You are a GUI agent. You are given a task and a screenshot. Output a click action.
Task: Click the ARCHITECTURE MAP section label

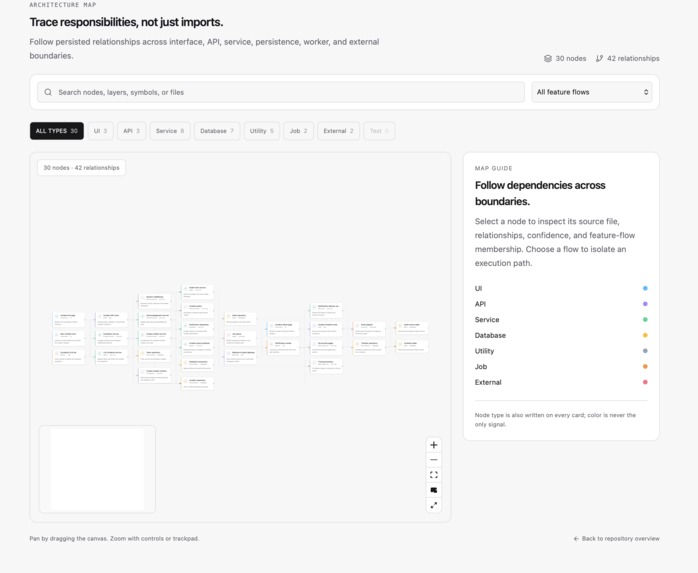[63, 4]
